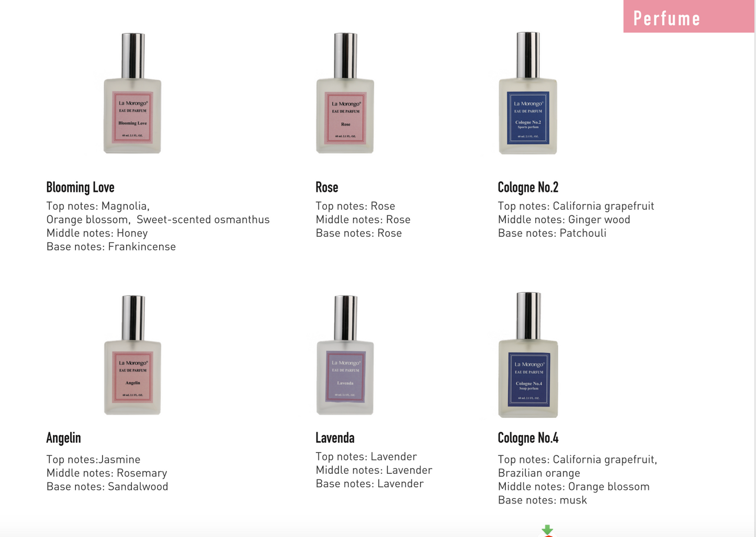The image size is (756, 537).
Task: Click the green download arrow icon
Action: coord(547,530)
